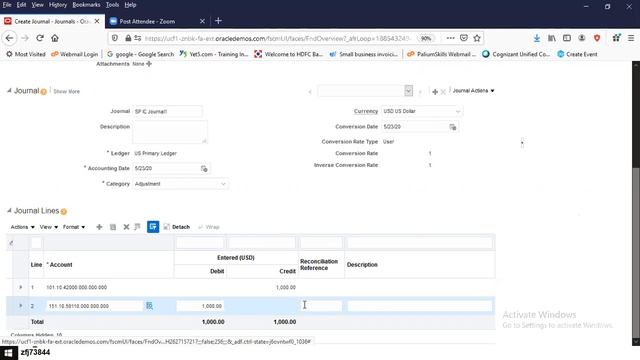Screen dimensions: 640x360
Task: Open the Bookmarks menu
Action: pos(86,5)
